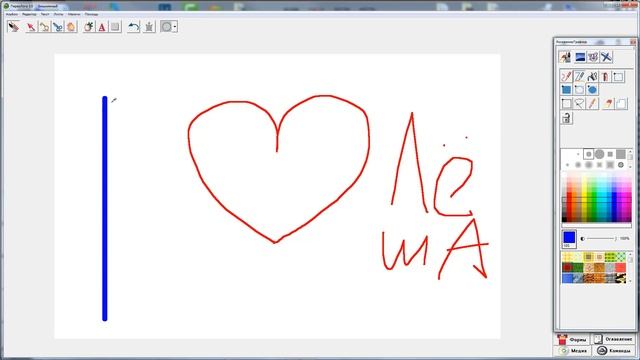Open the painting tools tab in the graphics panel
Viewport: 640px width, 360px height.
[565, 57]
